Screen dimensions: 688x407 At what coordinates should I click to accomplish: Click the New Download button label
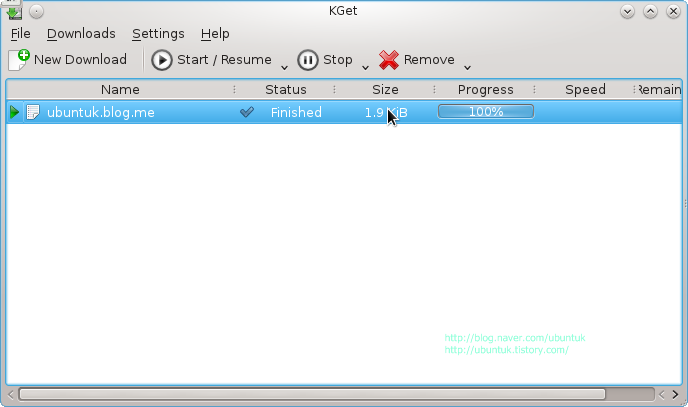(x=80, y=60)
